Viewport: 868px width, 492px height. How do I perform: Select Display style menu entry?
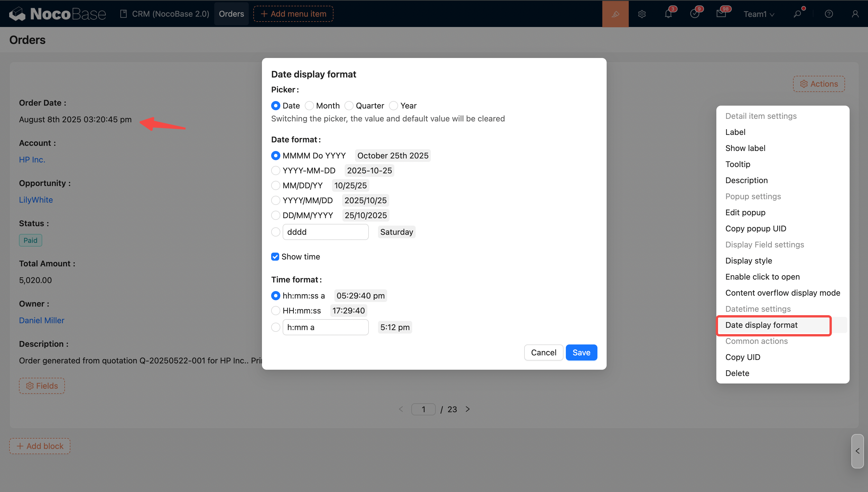[748, 261]
